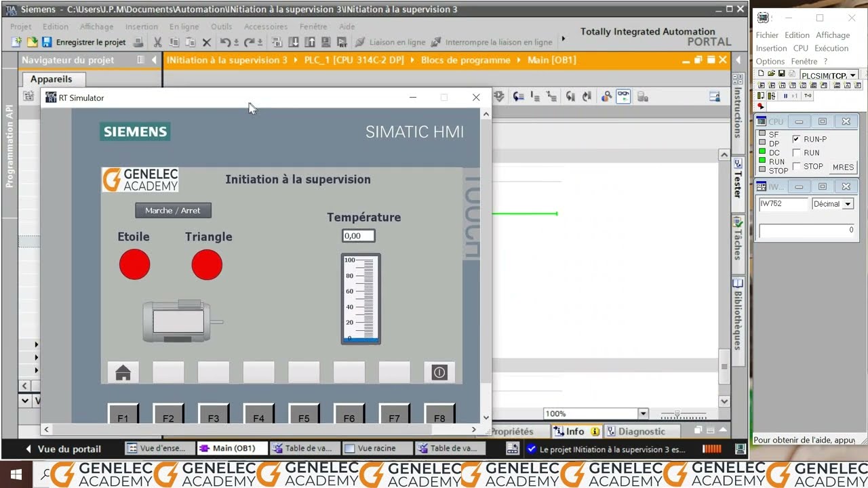The image size is (868, 488).
Task: Switch to the Info tab
Action: click(576, 431)
